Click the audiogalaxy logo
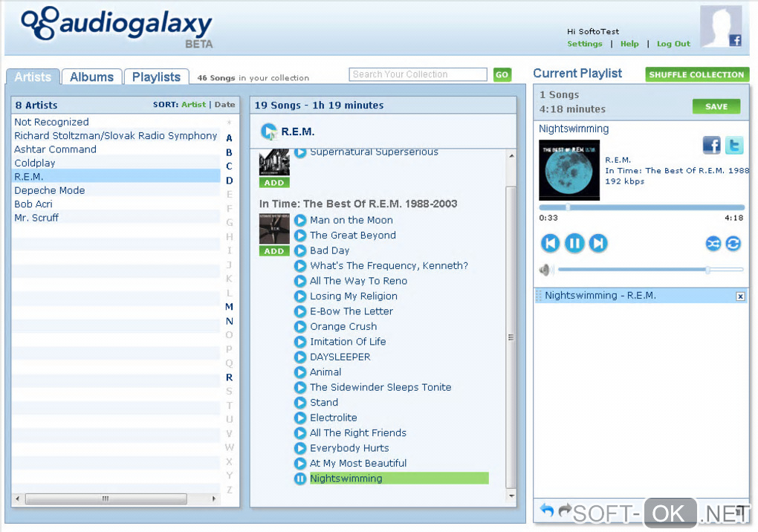Image resolution: width=758 pixels, height=532 pixels. (117, 26)
